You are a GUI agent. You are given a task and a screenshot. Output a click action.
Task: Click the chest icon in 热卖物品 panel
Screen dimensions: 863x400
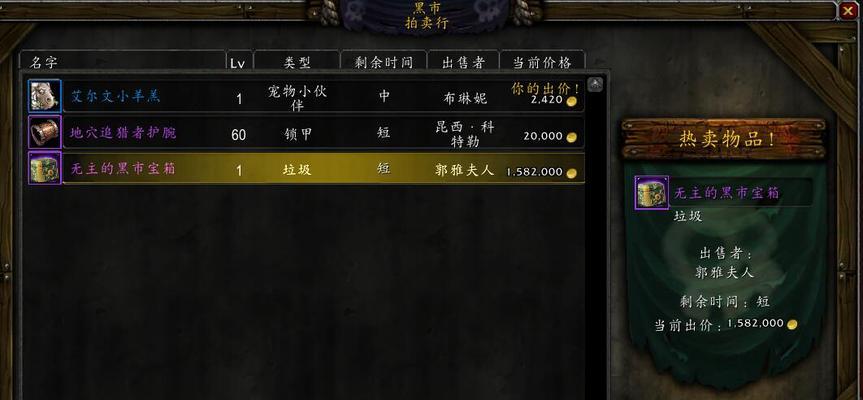652,193
